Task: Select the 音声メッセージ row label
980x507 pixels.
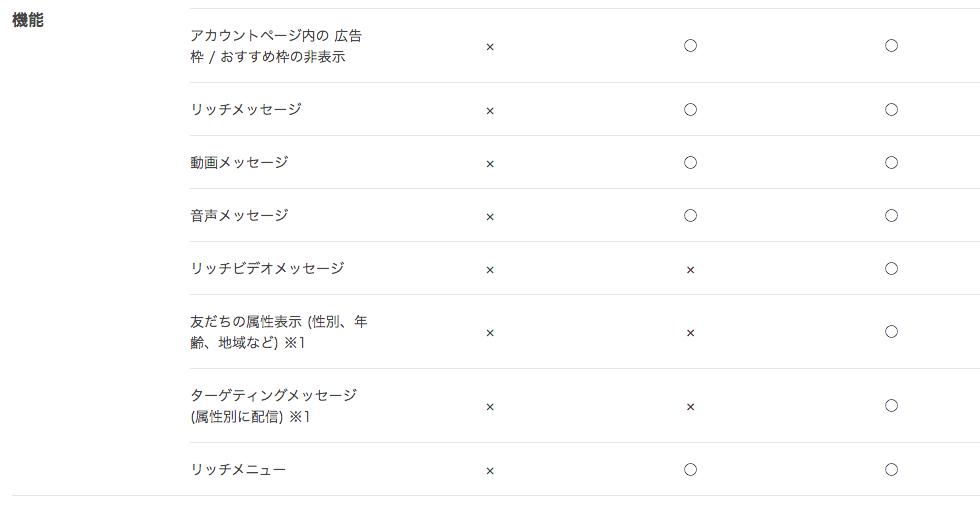Action: click(x=239, y=216)
